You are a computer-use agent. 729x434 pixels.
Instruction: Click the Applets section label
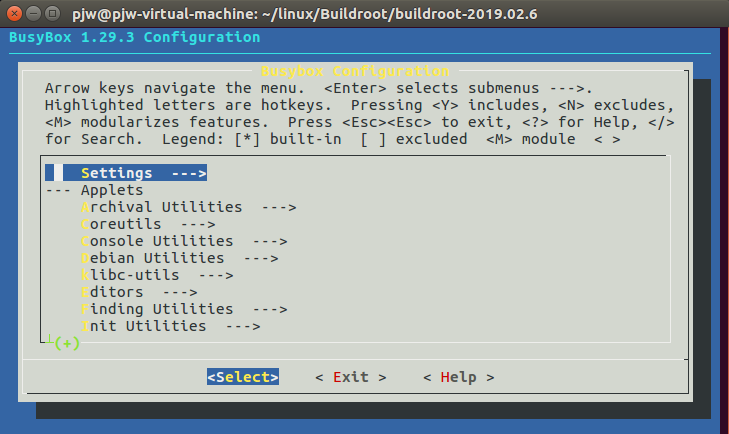pos(112,190)
